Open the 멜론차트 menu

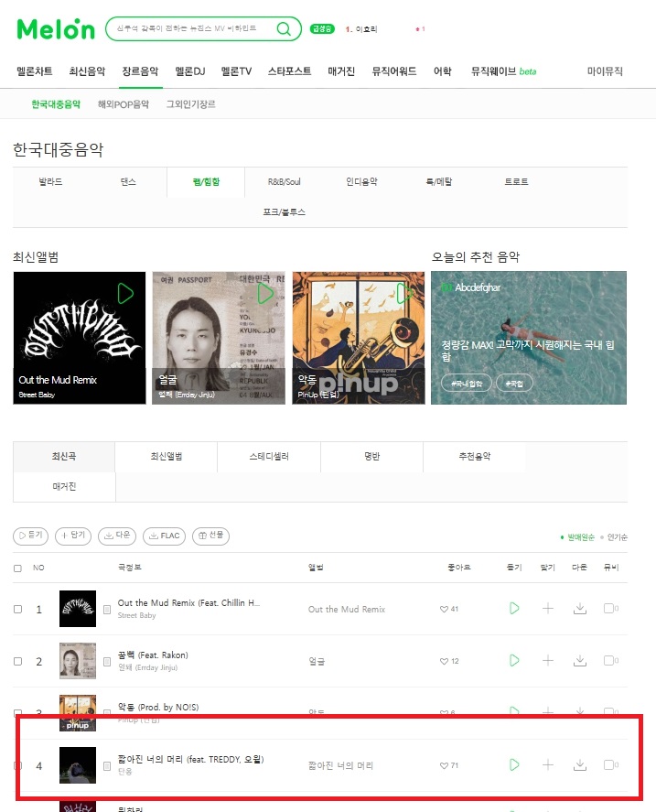[34, 71]
